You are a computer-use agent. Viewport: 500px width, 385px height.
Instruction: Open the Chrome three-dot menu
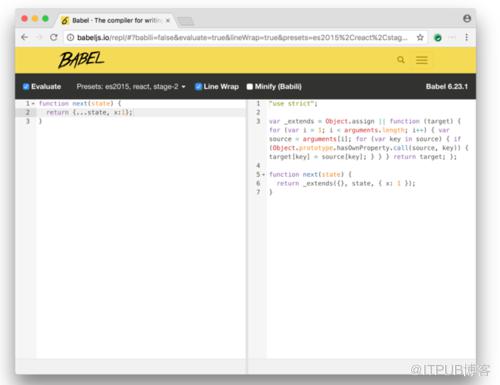466,37
